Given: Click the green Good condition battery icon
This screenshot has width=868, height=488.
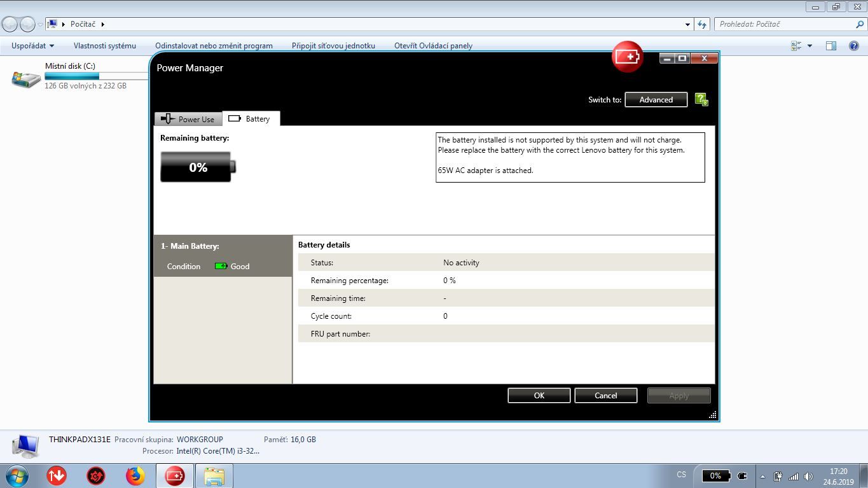Looking at the screenshot, I should coord(221,266).
